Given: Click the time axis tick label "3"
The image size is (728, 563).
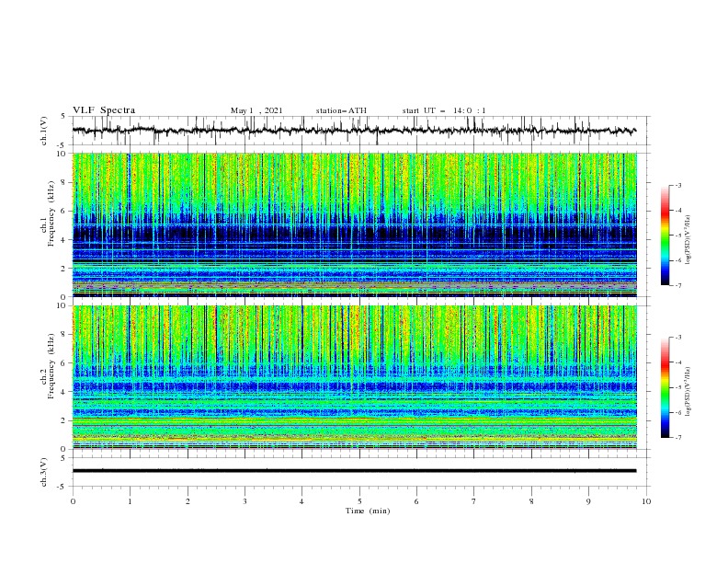Looking at the screenshot, I should [x=245, y=501].
